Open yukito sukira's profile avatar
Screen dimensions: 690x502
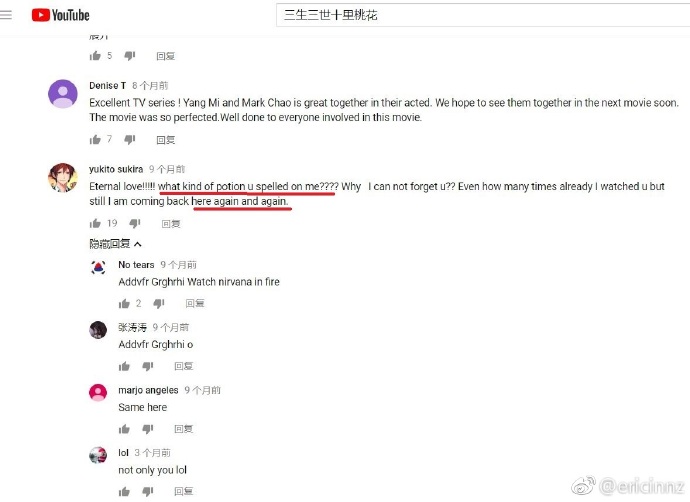pyautogui.click(x=62, y=177)
